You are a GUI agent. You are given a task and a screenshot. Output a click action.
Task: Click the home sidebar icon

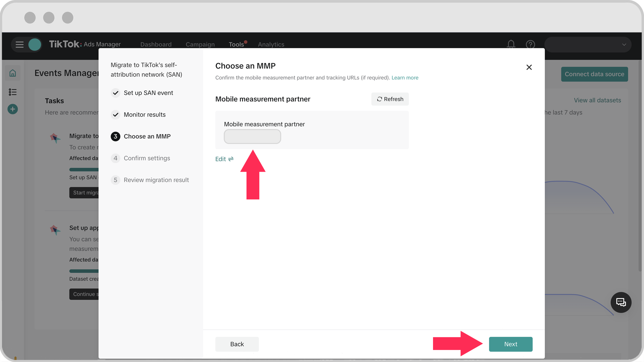[x=12, y=73]
